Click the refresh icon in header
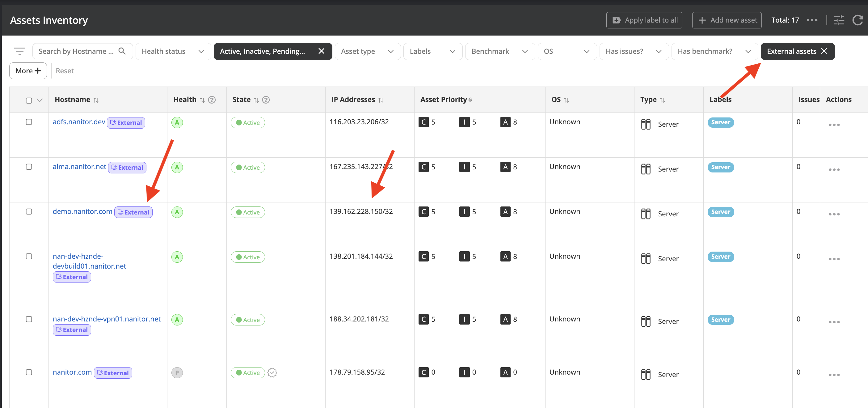 click(857, 20)
